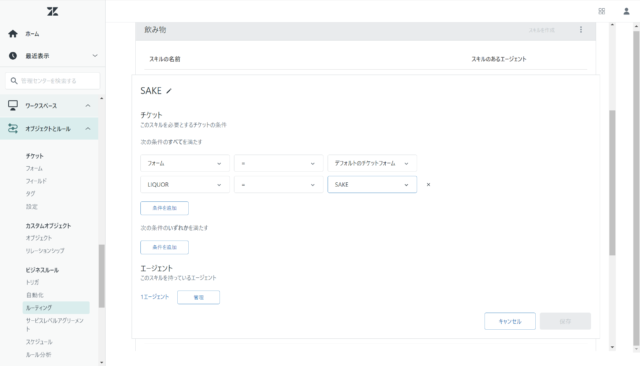This screenshot has width=640, height=366.
Task: Click 条件を追加 under いずれかを満たす
Action: click(x=164, y=247)
